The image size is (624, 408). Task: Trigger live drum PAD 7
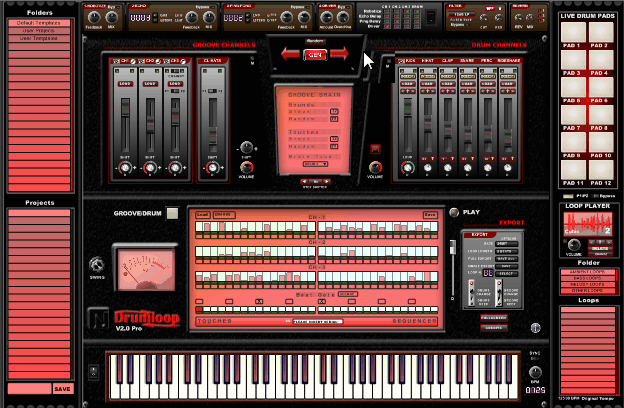573,115
